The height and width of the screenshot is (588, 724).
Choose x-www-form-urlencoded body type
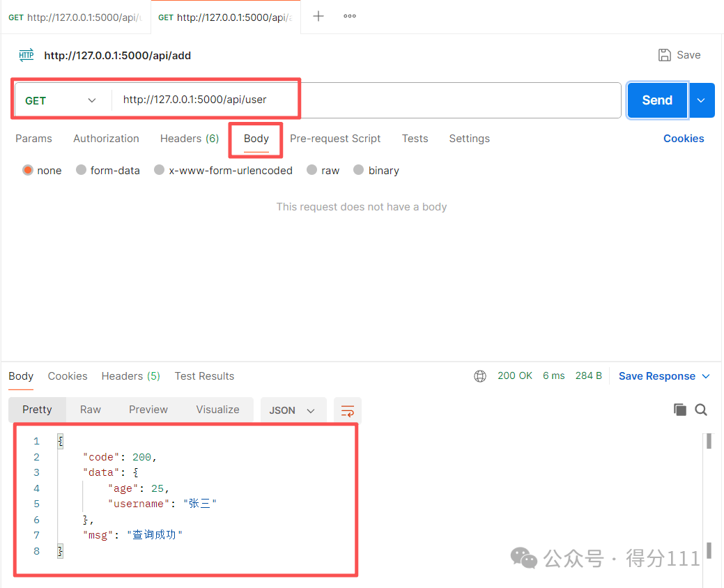pyautogui.click(x=160, y=170)
